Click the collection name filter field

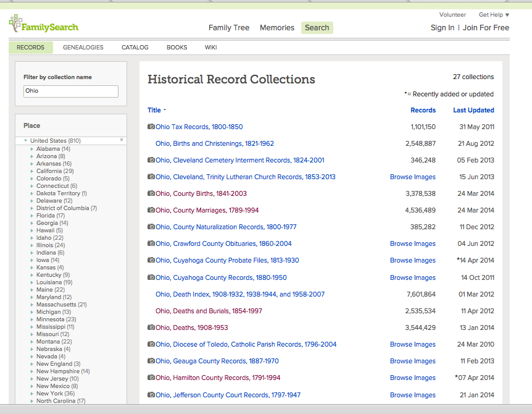(71, 91)
